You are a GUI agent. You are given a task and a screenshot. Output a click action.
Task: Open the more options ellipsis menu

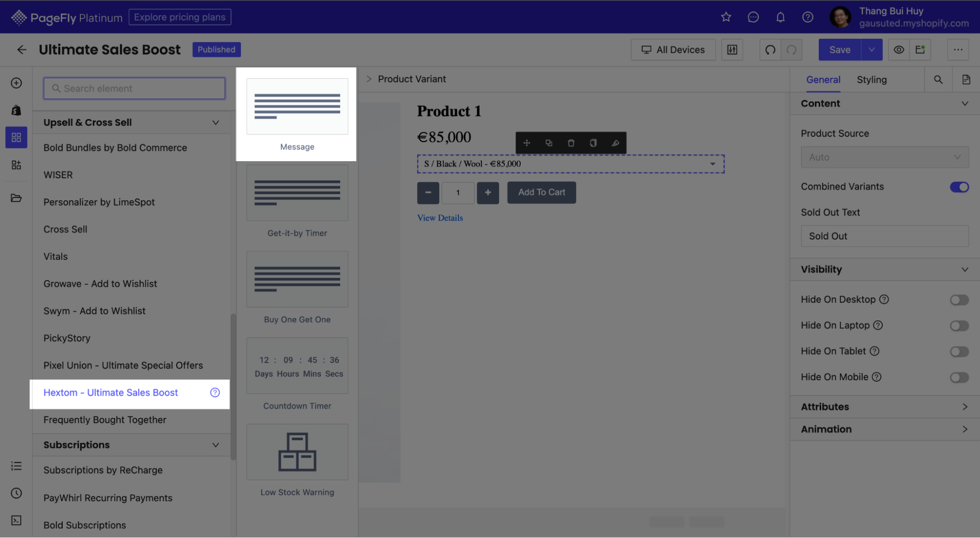click(x=958, y=49)
